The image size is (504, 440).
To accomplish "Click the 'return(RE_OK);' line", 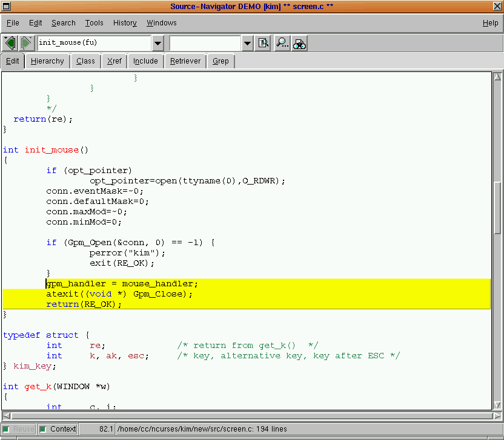I will 84,304.
